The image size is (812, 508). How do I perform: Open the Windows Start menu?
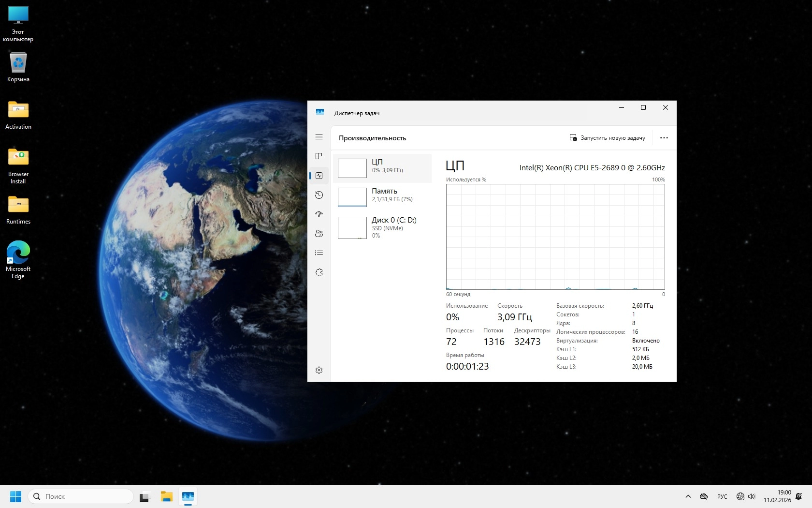[x=15, y=496]
